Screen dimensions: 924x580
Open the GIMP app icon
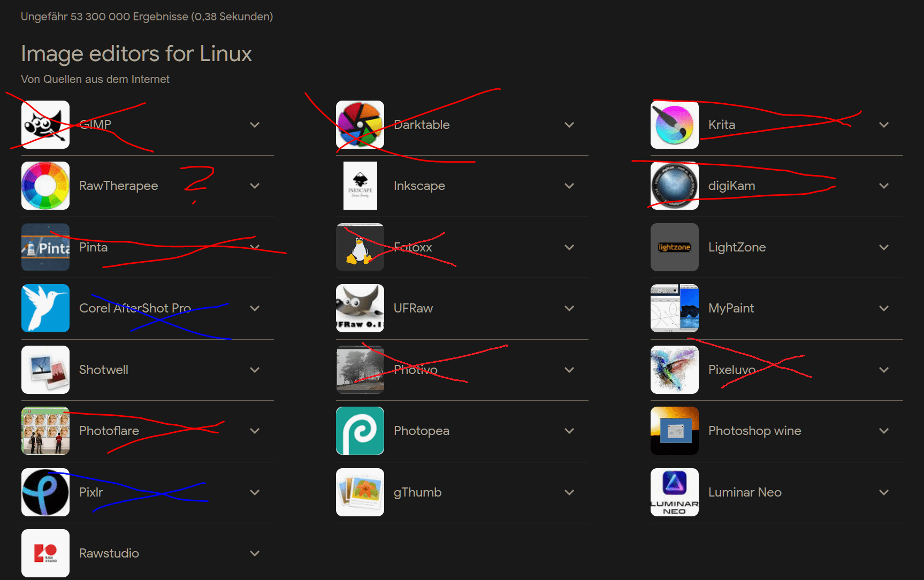tap(45, 125)
